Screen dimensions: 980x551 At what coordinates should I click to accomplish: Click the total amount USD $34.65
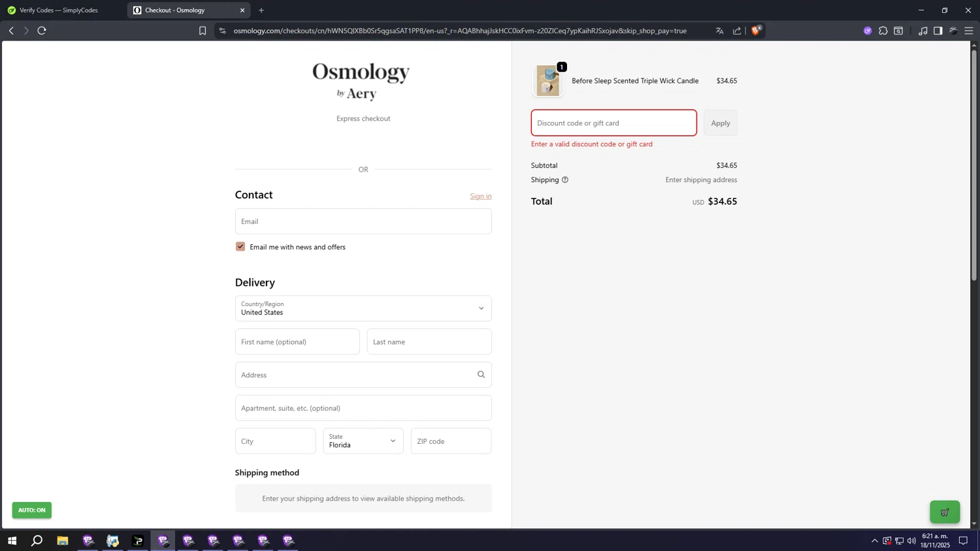(715, 201)
